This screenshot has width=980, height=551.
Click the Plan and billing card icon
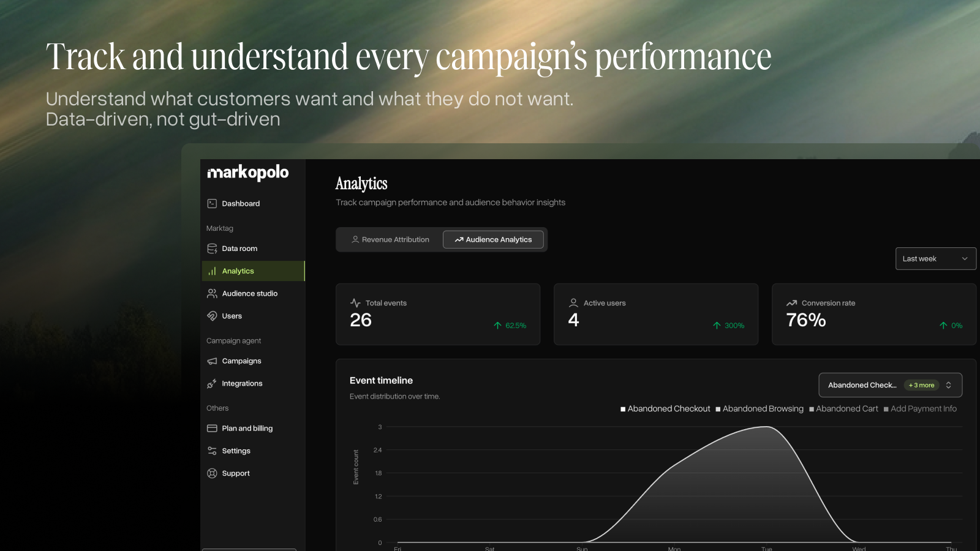(x=212, y=429)
